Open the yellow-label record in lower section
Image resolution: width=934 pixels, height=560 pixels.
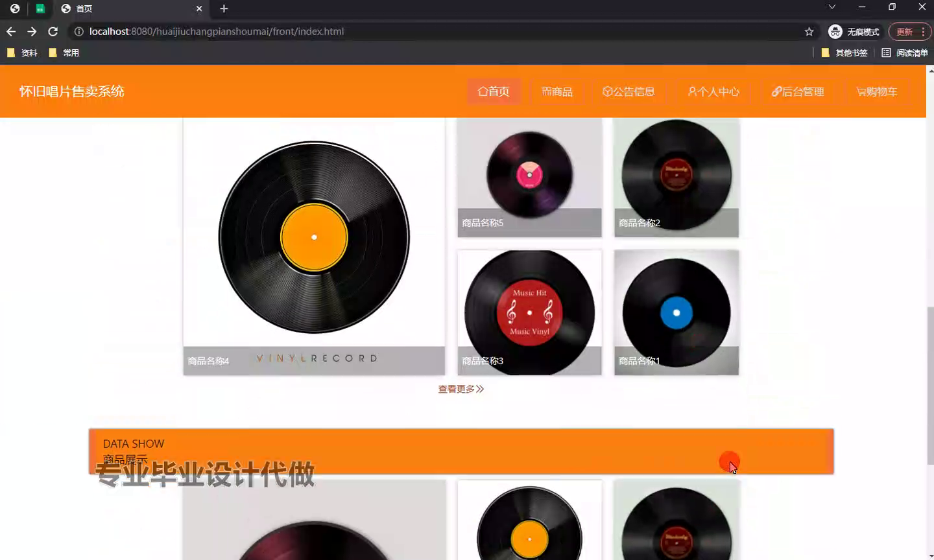pos(529,520)
